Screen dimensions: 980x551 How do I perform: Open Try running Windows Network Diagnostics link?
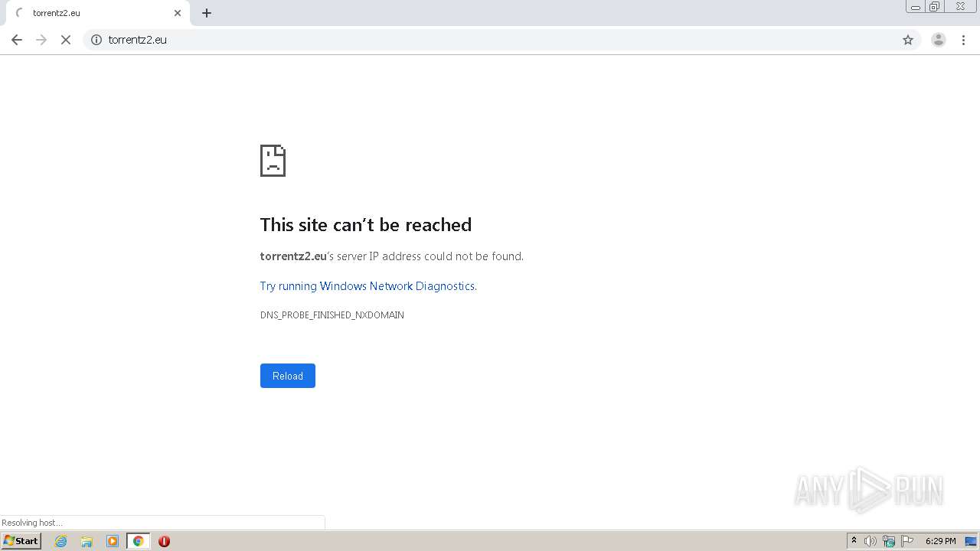(x=367, y=286)
